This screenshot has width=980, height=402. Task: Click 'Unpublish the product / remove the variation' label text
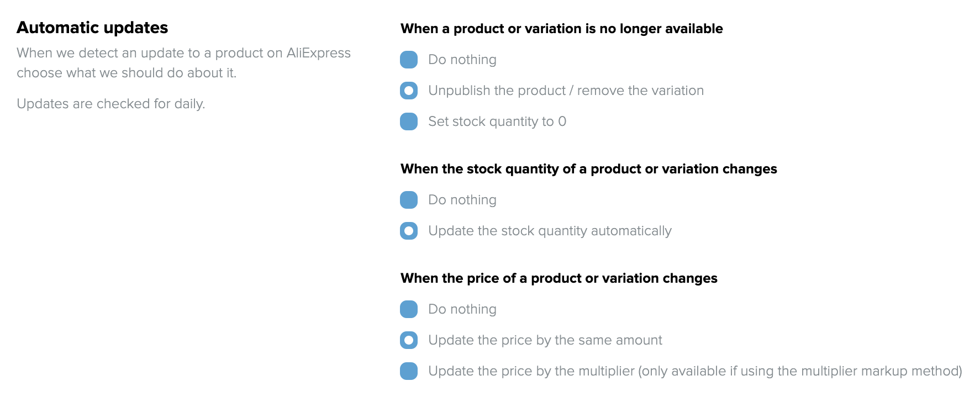(566, 91)
